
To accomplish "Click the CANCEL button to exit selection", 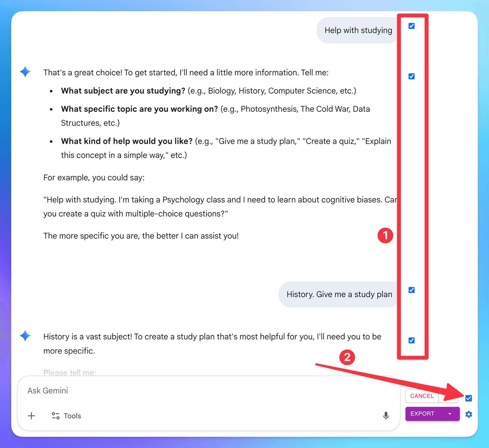I will click(422, 396).
